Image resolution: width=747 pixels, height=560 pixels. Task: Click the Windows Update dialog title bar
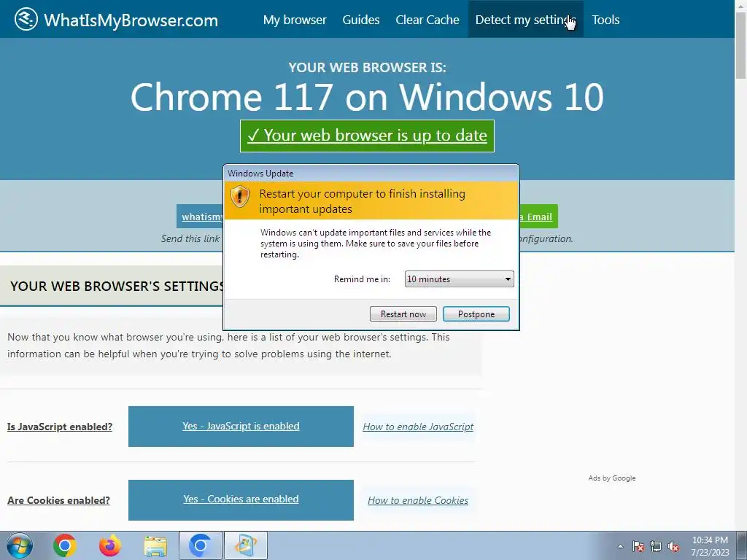tap(371, 174)
